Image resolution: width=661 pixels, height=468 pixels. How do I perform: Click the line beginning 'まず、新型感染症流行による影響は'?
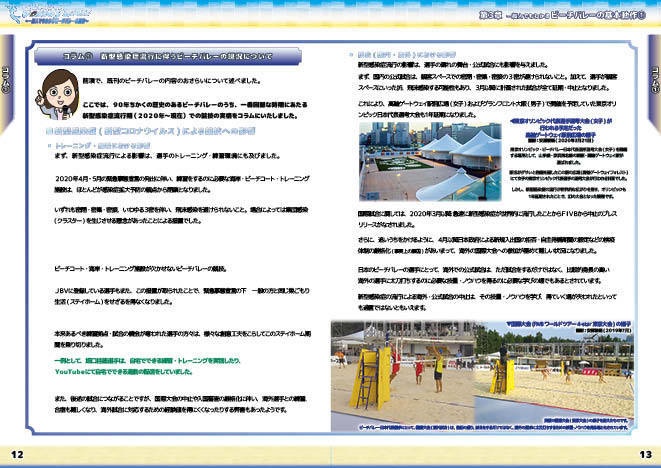point(167,156)
